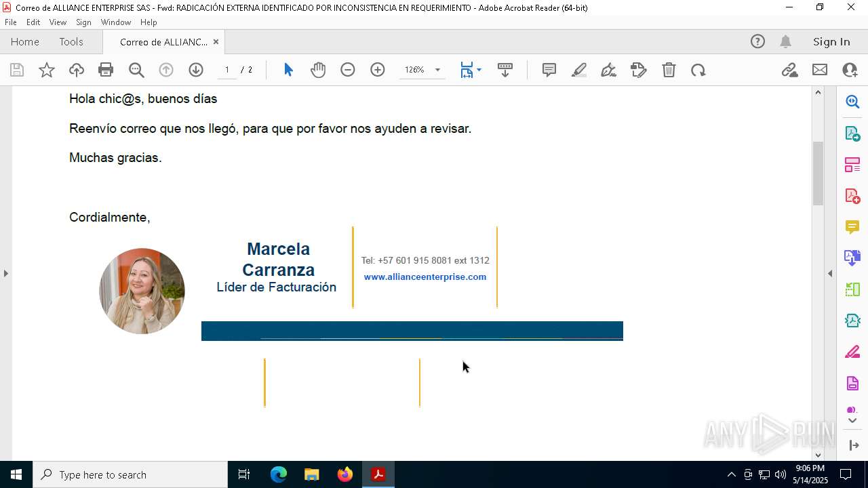Screen dimensions: 868x488
Task: Open the Window menu
Action: coord(116,22)
